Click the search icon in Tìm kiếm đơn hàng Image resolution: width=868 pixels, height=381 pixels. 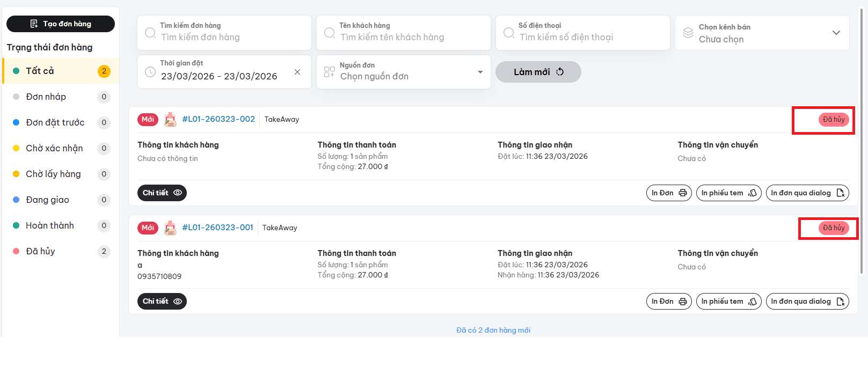point(150,33)
